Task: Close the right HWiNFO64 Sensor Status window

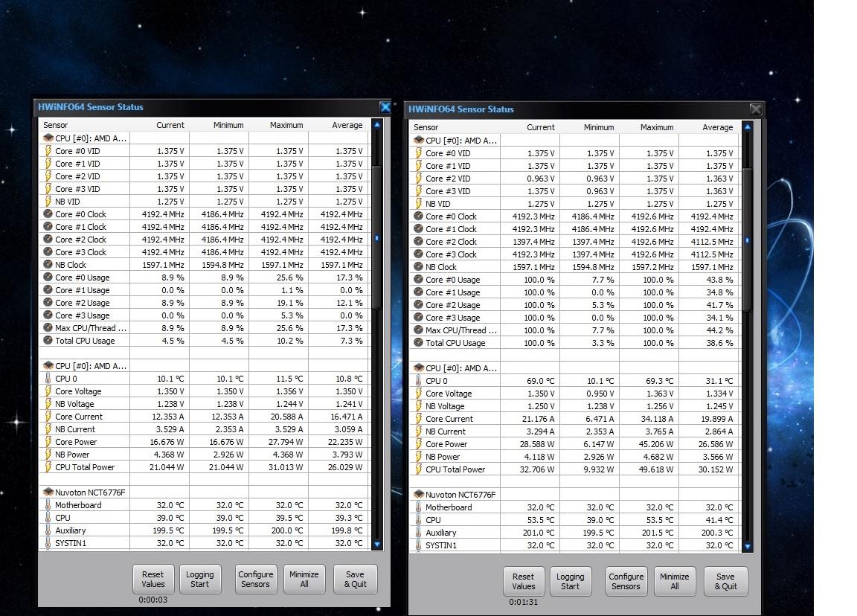Action: tap(756, 109)
